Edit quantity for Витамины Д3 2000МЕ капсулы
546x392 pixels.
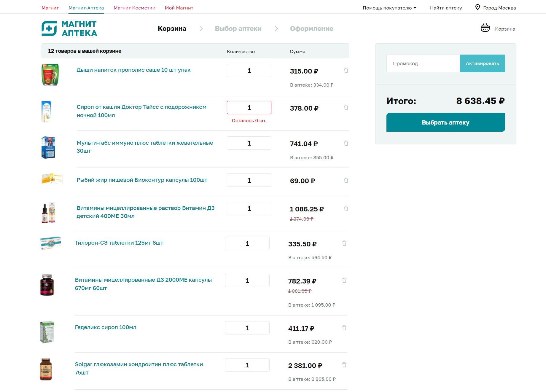point(247,281)
